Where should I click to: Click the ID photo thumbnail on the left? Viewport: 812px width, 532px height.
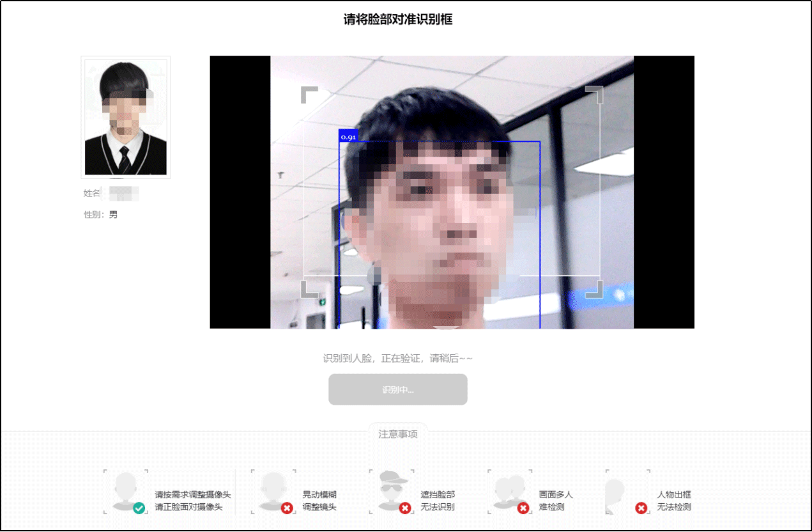[126, 117]
